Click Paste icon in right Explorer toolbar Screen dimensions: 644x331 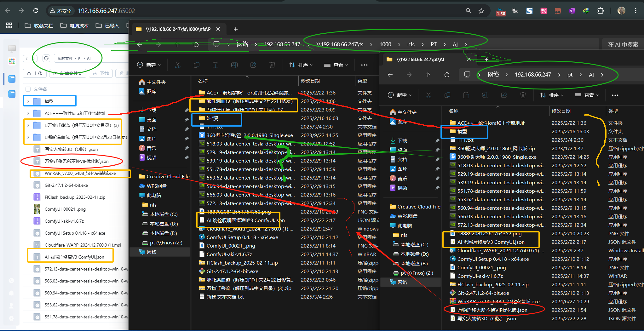tap(466, 95)
